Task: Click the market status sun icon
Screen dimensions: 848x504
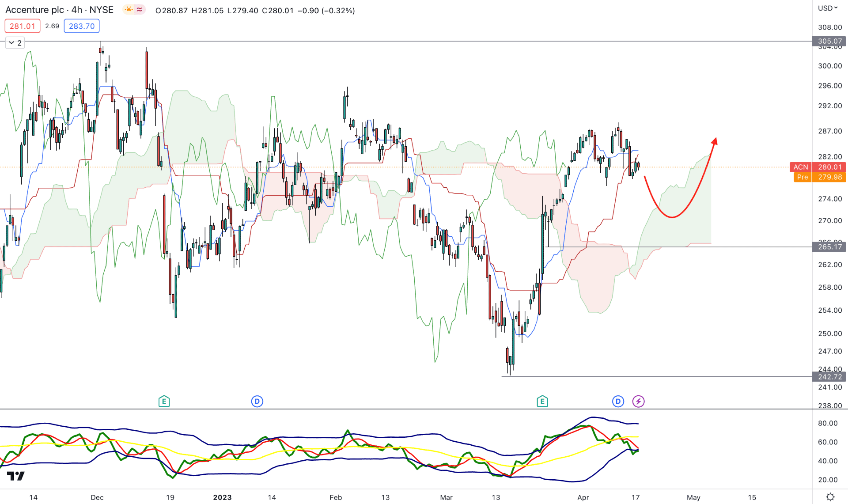Action: tap(129, 9)
